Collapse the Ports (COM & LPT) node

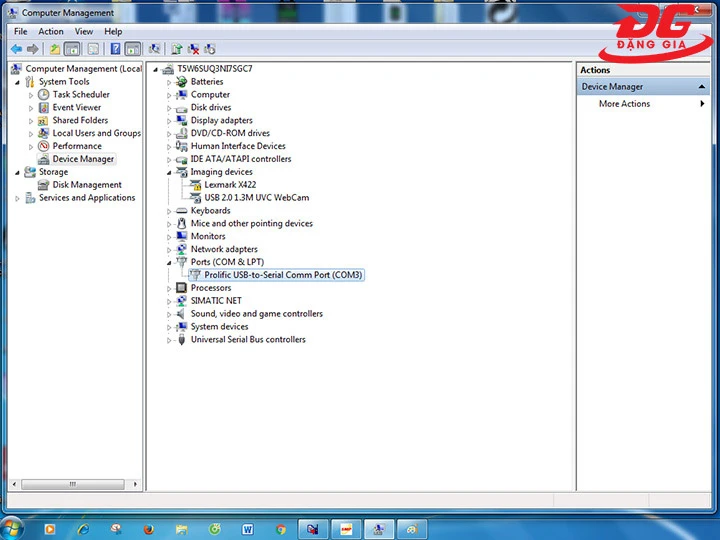pos(169,262)
